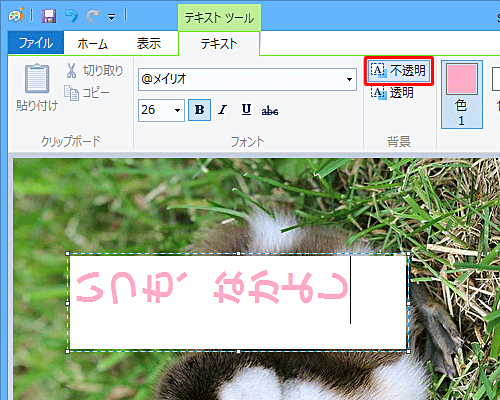Click the top-center resize handle of the text box

[x=238, y=254]
